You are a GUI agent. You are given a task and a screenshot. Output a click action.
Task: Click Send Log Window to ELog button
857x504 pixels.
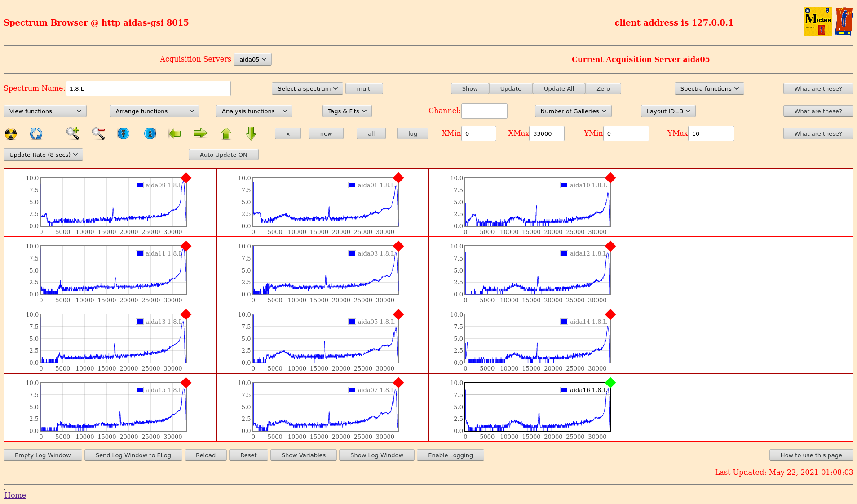[133, 455]
